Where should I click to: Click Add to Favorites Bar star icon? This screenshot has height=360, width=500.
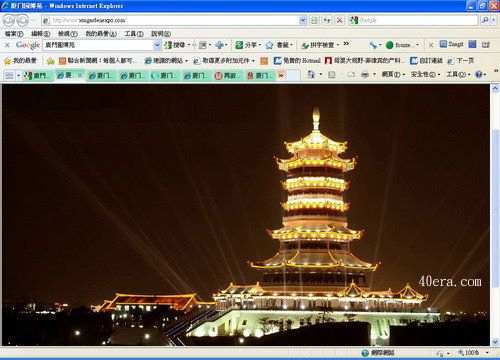50,61
